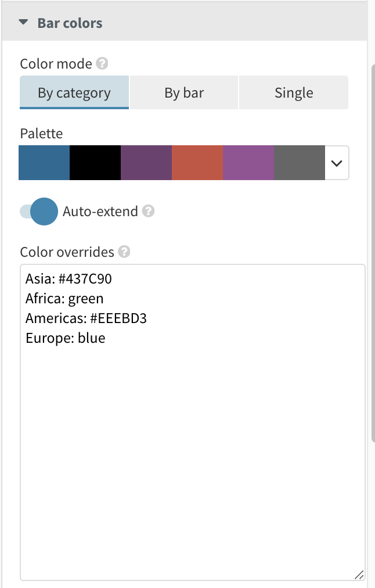The height and width of the screenshot is (588, 375).
Task: Switch to the By bar tab
Action: 184,92
